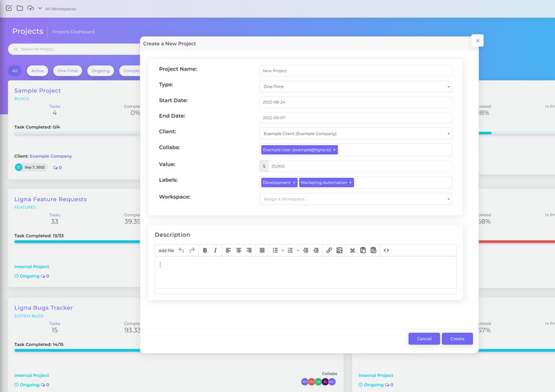
Task: Click the Create button
Action: [457, 338]
